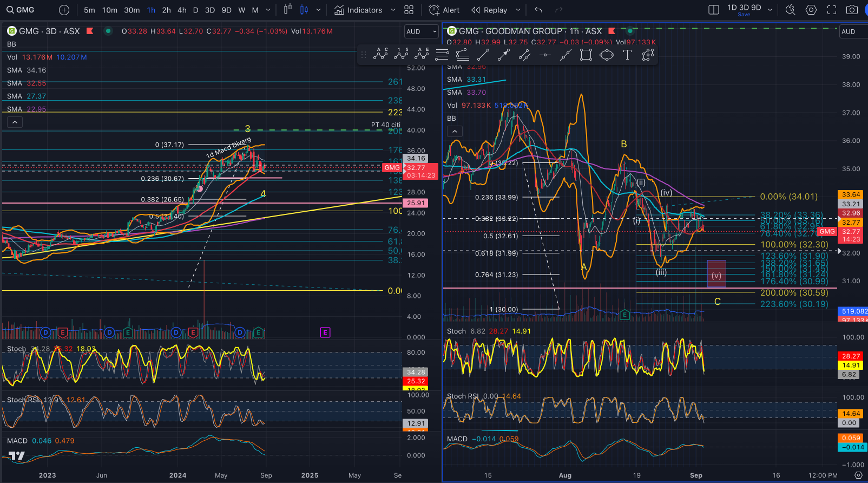Screen dimensions: 868x483
Task: Select the 4h timeframe
Action: tap(182, 10)
